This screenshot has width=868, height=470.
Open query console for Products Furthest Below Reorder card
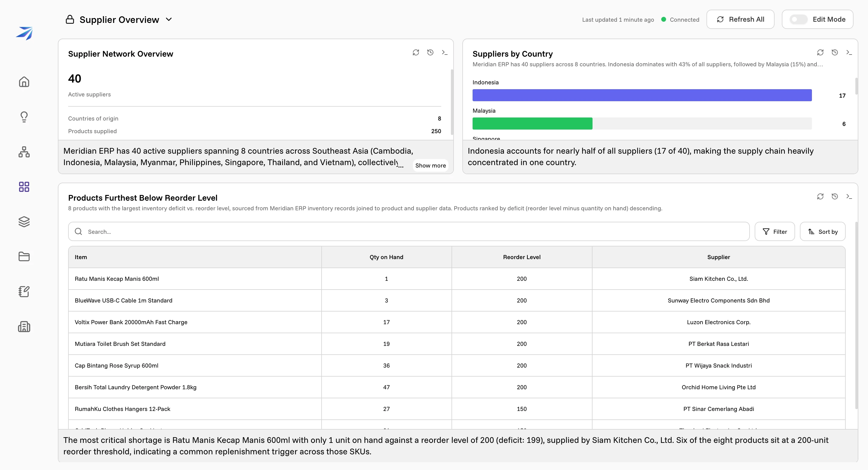[849, 196]
